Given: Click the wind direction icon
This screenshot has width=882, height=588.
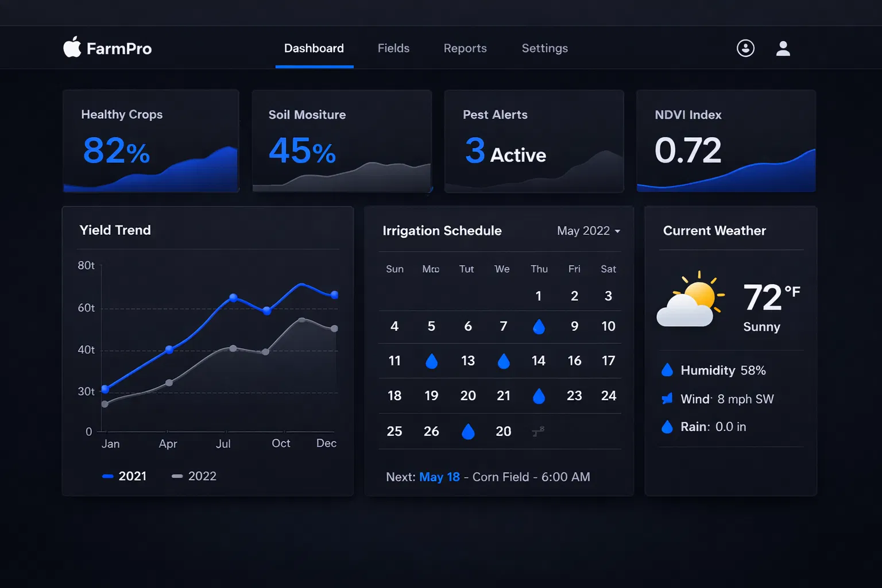Looking at the screenshot, I should pyautogui.click(x=667, y=399).
